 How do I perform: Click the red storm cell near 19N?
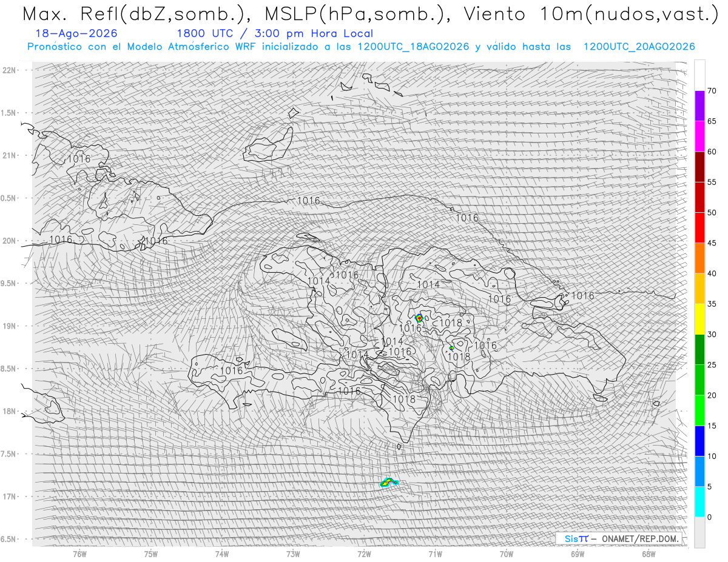(419, 318)
